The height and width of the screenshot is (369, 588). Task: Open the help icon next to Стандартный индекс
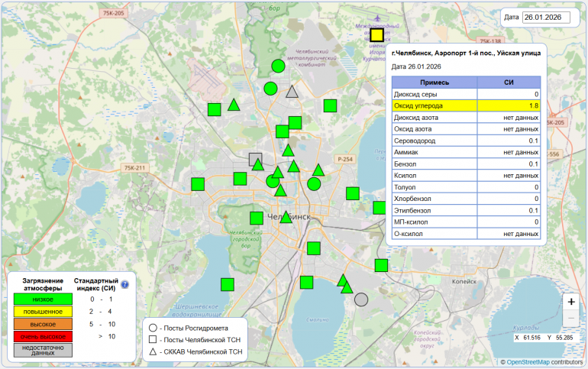125,284
